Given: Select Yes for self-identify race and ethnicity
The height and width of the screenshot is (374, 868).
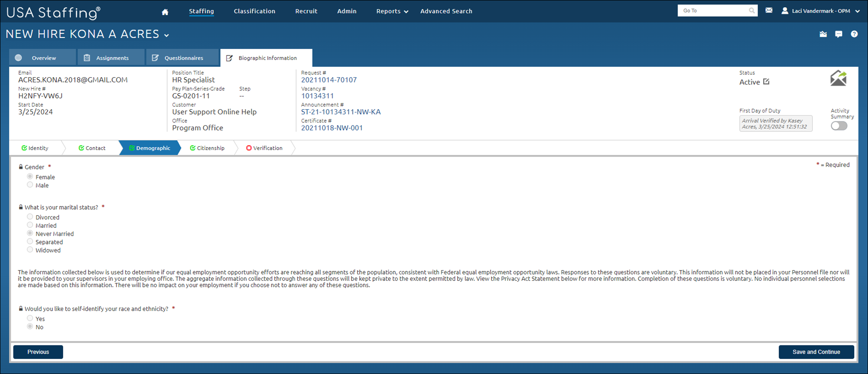Looking at the screenshot, I should 30,318.
